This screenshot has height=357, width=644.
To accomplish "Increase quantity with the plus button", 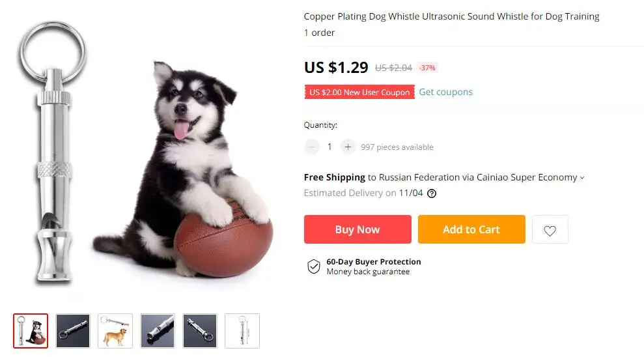I will [348, 147].
